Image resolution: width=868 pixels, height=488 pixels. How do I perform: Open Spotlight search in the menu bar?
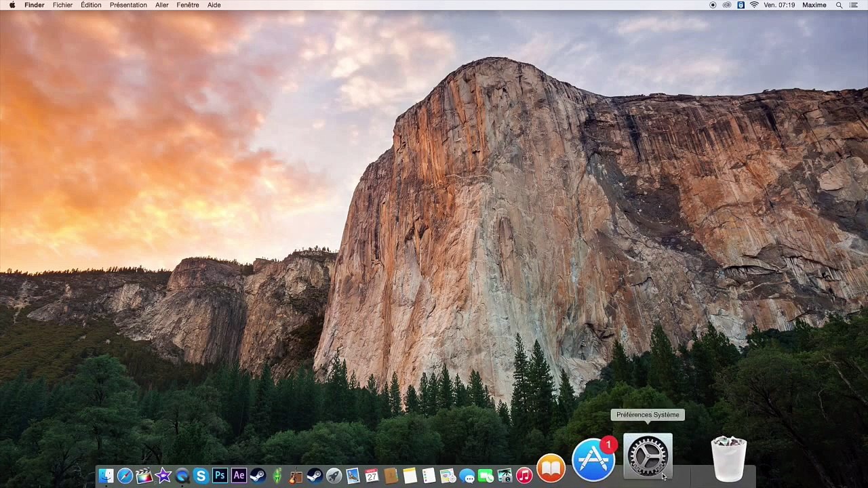click(839, 5)
